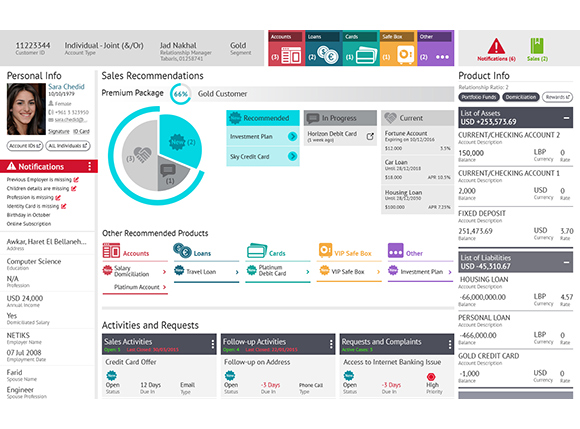The image size is (580, 429).
Task: Open the Other tile dots icon
Action: click(442, 57)
